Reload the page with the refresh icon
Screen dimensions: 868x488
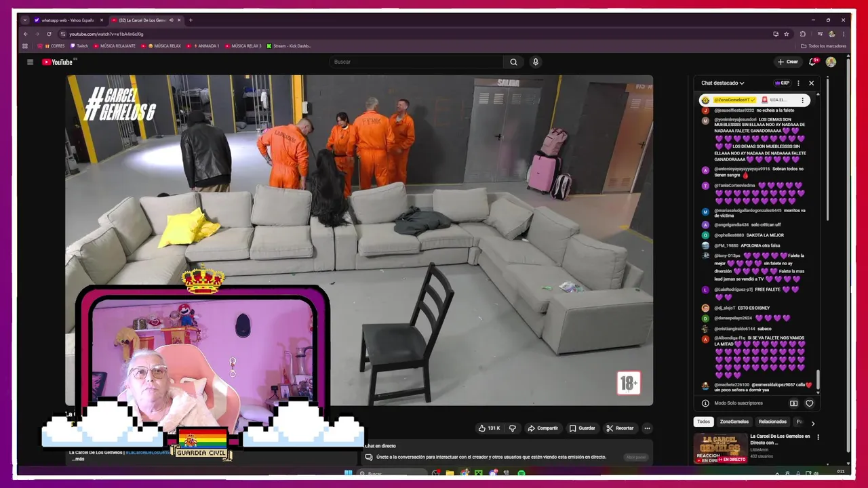49,34
